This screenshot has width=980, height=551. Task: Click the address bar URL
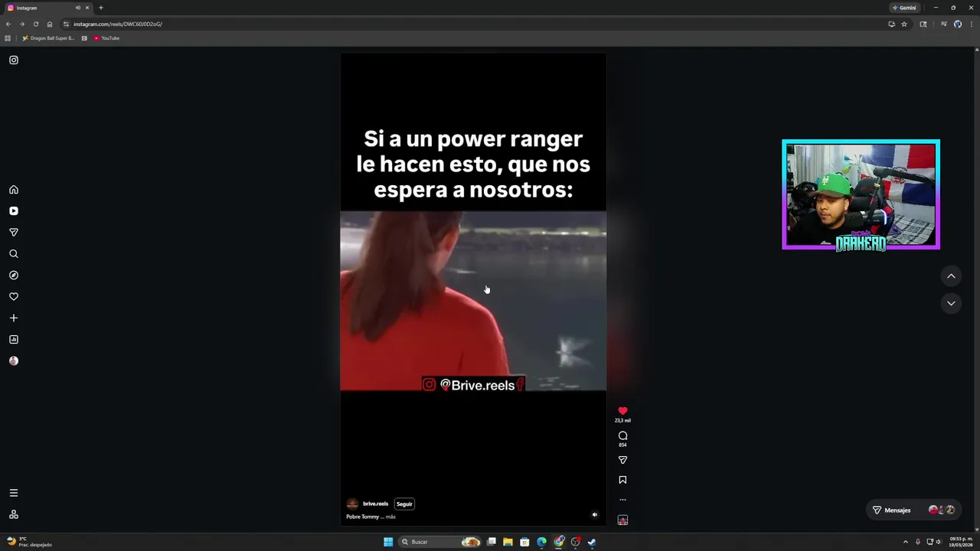[x=118, y=24]
